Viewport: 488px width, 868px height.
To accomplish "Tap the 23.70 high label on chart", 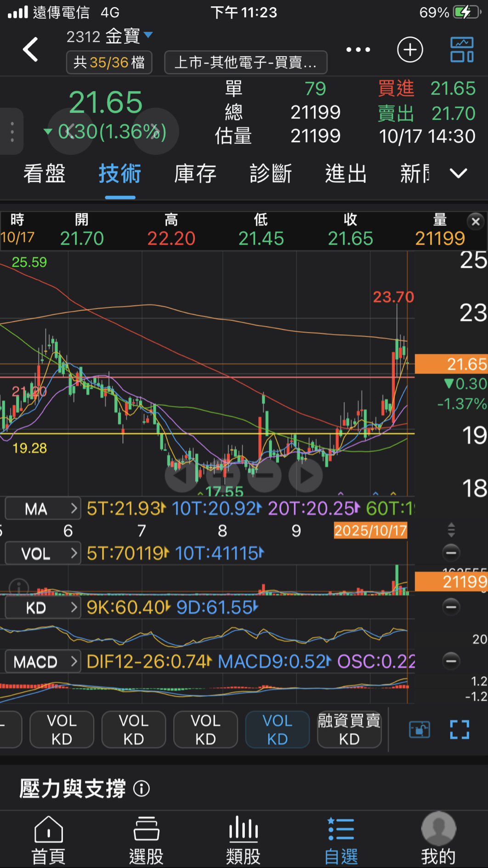I will tap(393, 297).
